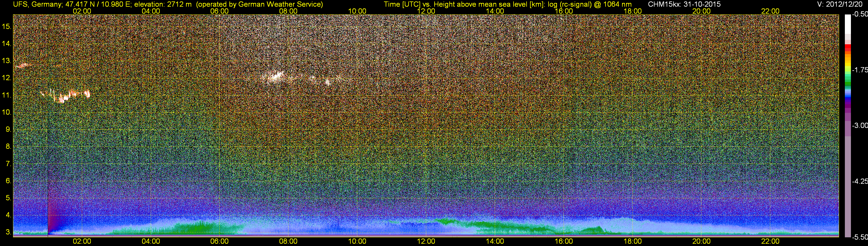Click the "11." height axis label
This screenshot has width=868, height=246.
coord(7,95)
